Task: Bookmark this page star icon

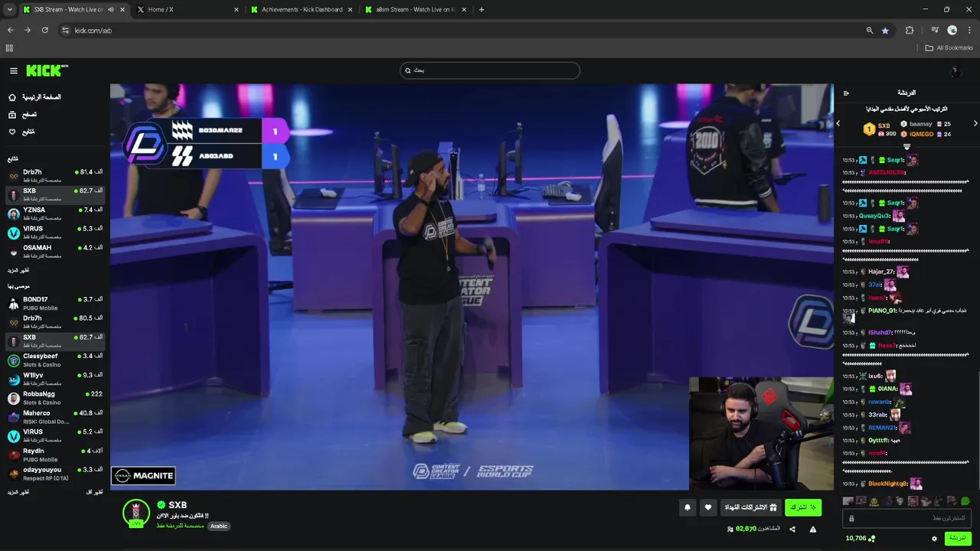Action: point(885,31)
